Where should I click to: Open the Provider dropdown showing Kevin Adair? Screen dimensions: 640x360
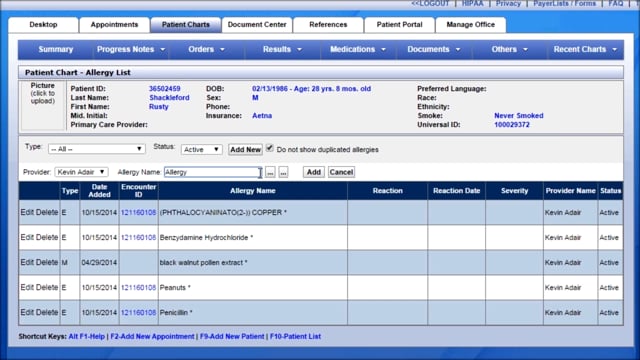click(81, 172)
